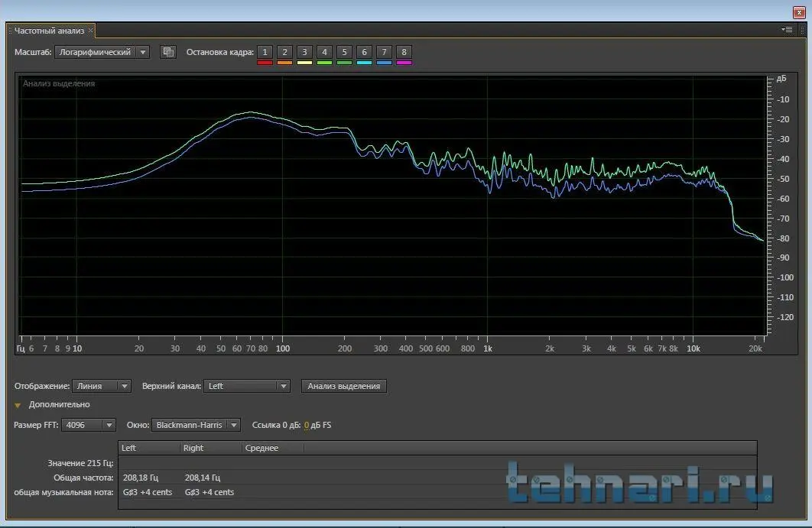Image resolution: width=812 pixels, height=528 pixels.
Task: Activate hold frame button 8
Action: (404, 52)
